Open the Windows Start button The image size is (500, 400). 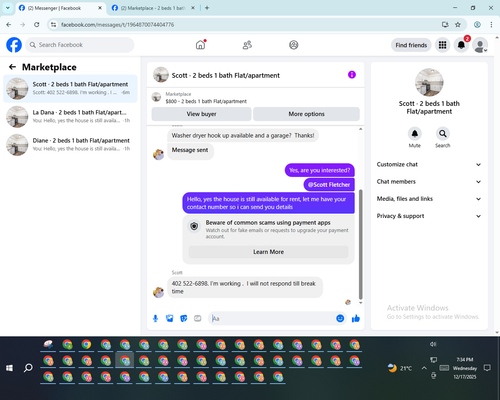(x=9, y=368)
